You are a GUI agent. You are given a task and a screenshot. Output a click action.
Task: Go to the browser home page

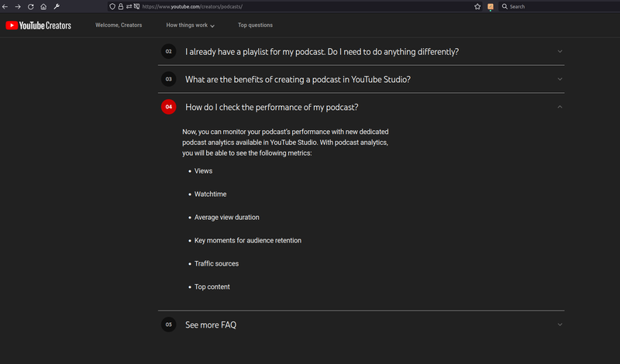click(43, 6)
